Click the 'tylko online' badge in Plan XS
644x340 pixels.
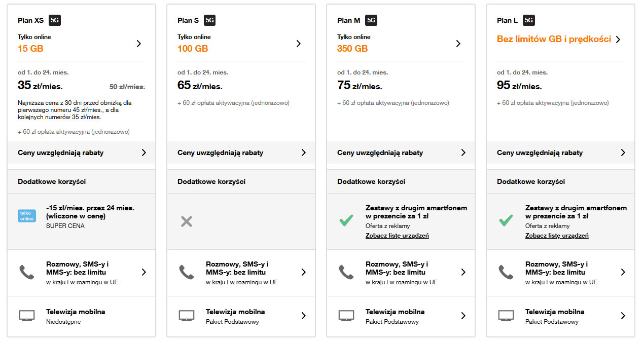pyautogui.click(x=26, y=216)
